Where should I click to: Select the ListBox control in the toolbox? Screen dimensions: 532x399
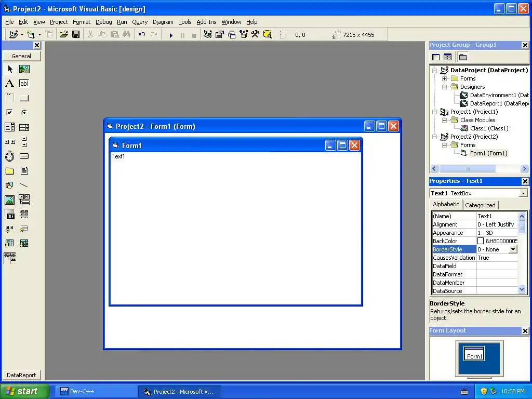pyautogui.click(x=24, y=127)
